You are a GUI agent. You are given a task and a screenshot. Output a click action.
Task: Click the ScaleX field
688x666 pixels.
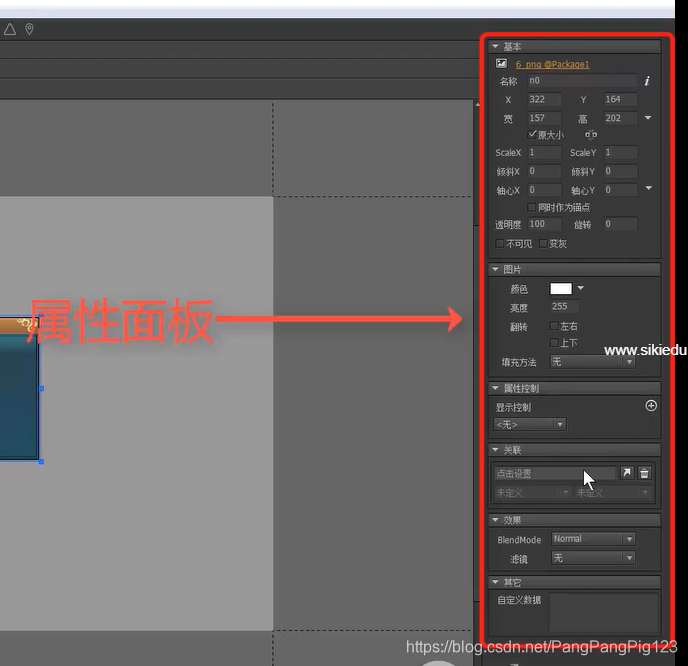pyautogui.click(x=545, y=152)
